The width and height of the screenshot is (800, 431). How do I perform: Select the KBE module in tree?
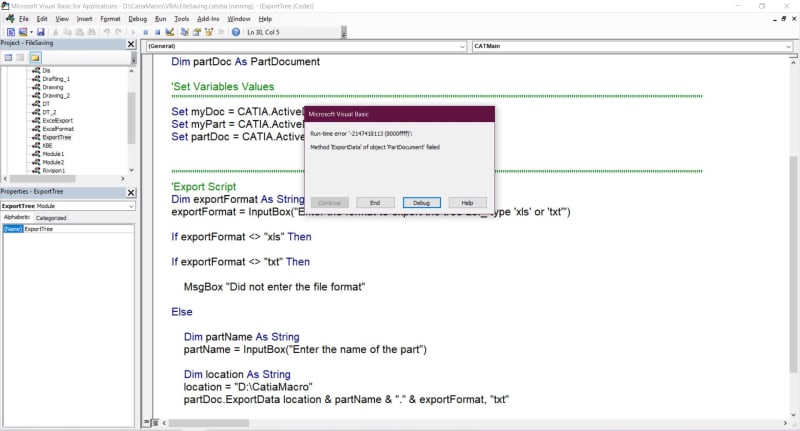pos(47,145)
